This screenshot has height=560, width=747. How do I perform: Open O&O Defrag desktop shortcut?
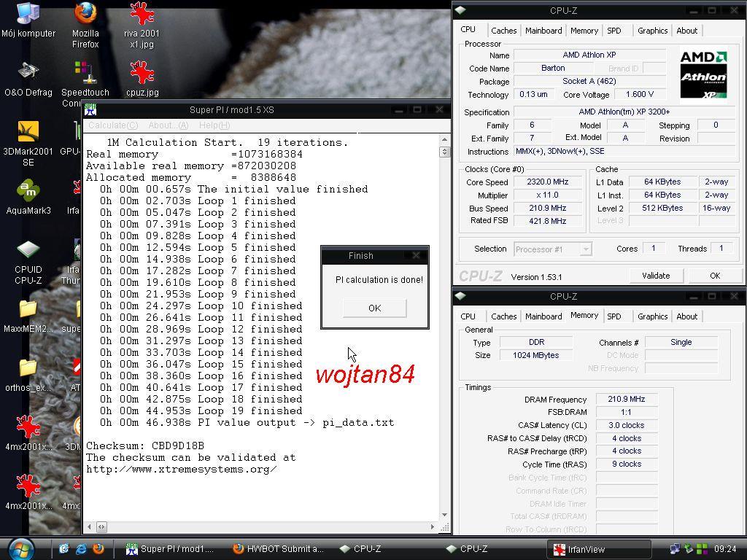point(28,79)
